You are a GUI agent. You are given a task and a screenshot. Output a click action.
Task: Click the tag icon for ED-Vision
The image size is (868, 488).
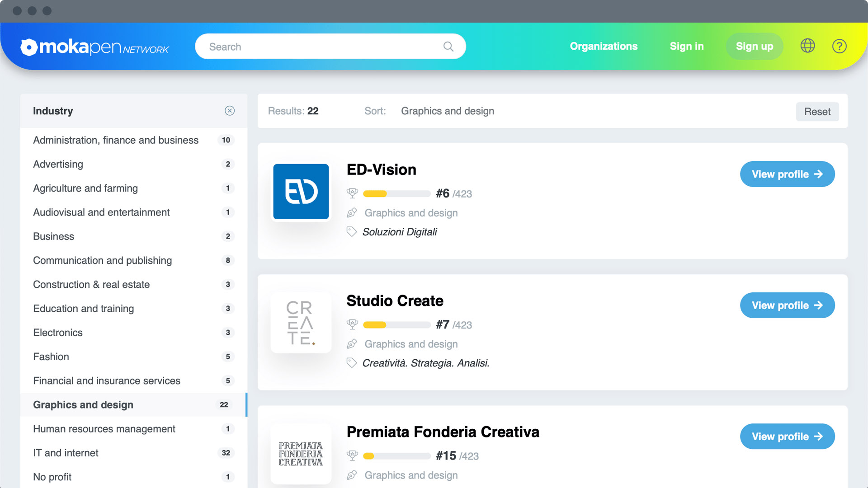pos(352,231)
